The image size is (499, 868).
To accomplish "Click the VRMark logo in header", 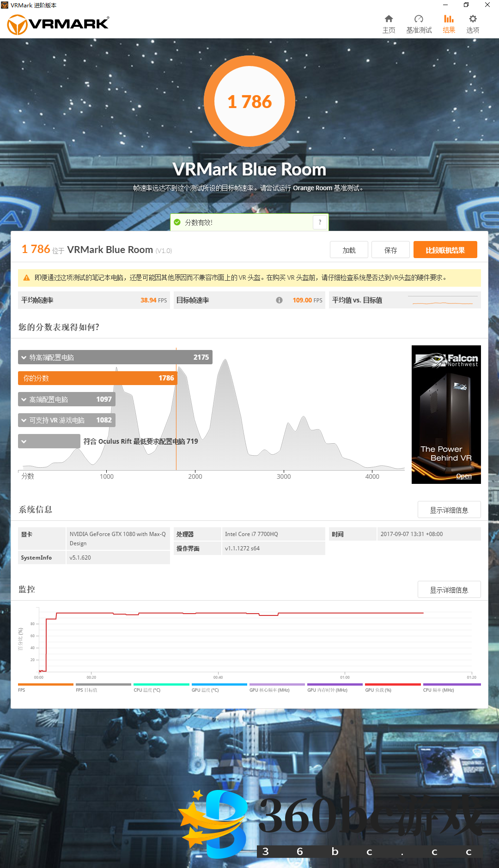I will click(58, 24).
